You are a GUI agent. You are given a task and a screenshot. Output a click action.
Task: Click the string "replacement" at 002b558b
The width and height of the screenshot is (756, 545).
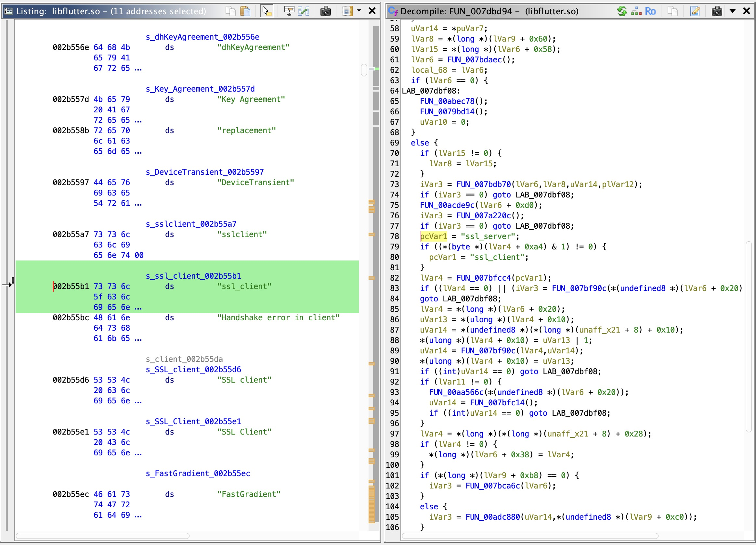click(x=246, y=131)
